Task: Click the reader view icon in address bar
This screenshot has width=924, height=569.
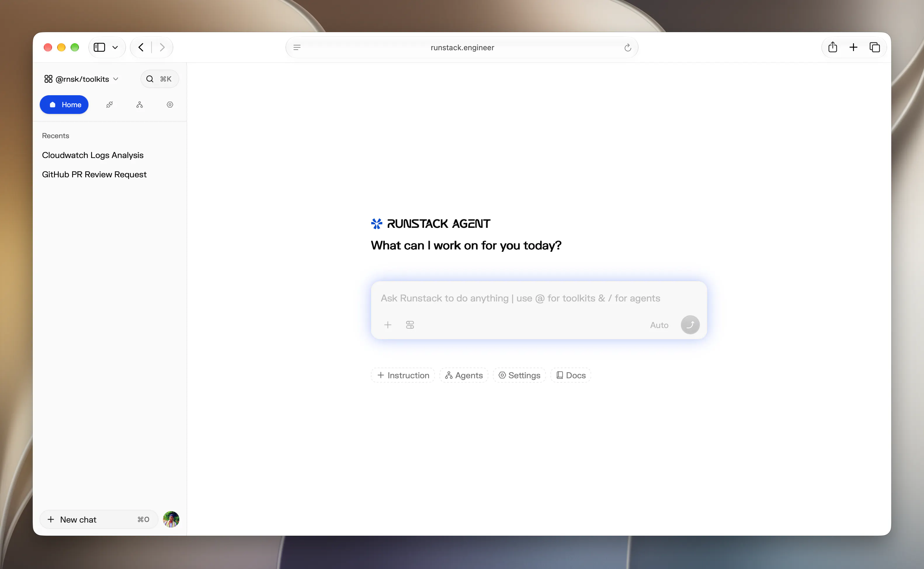Action: [297, 47]
